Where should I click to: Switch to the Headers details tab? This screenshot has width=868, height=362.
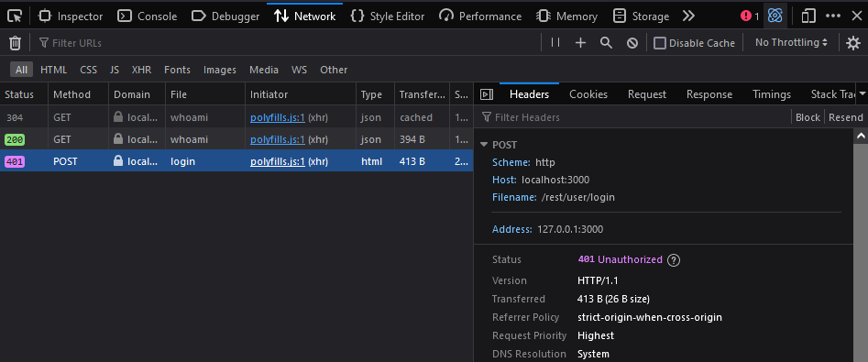[529, 94]
